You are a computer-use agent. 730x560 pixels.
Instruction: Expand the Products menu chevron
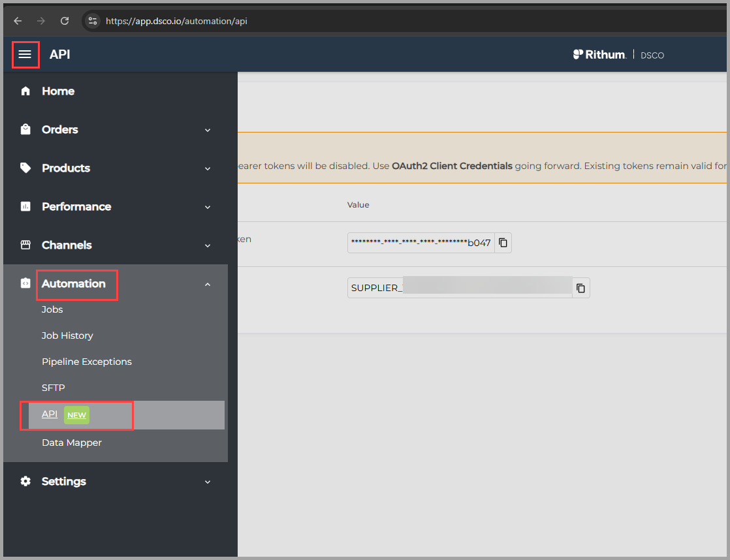pos(208,168)
